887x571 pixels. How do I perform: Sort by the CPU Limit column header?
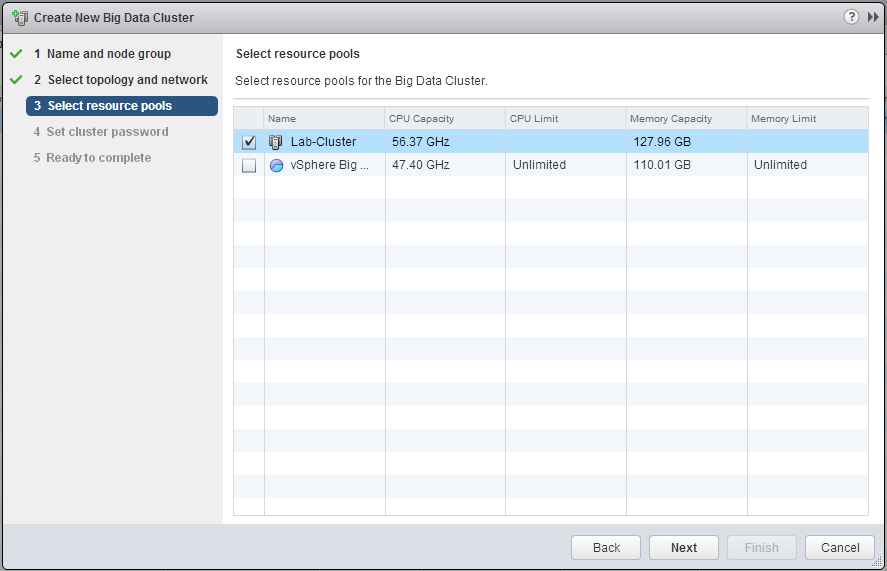tap(566, 118)
